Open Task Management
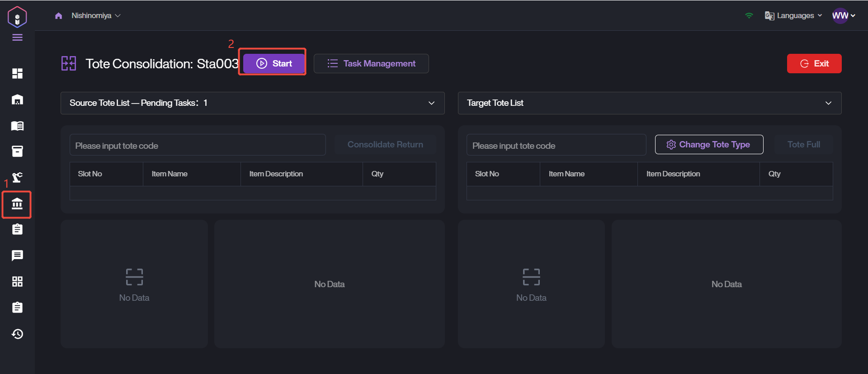 point(371,64)
